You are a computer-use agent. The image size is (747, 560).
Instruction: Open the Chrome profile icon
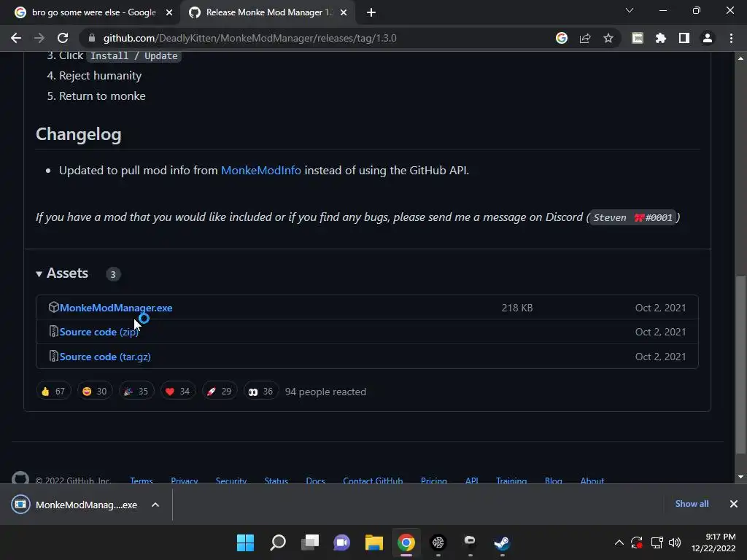[x=708, y=38]
